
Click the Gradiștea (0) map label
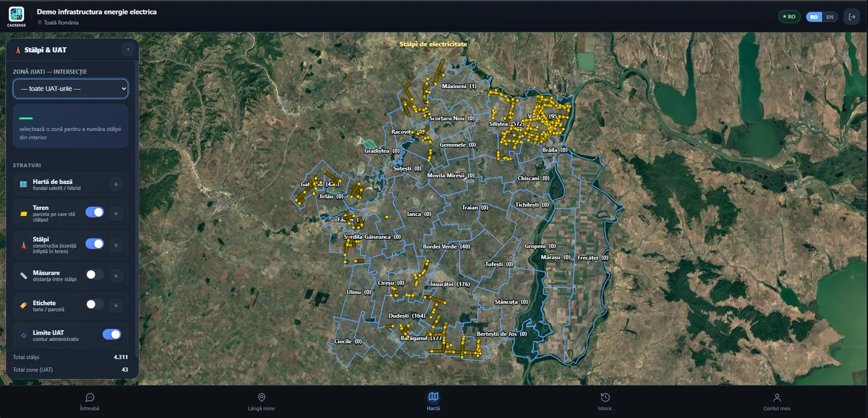point(382,151)
